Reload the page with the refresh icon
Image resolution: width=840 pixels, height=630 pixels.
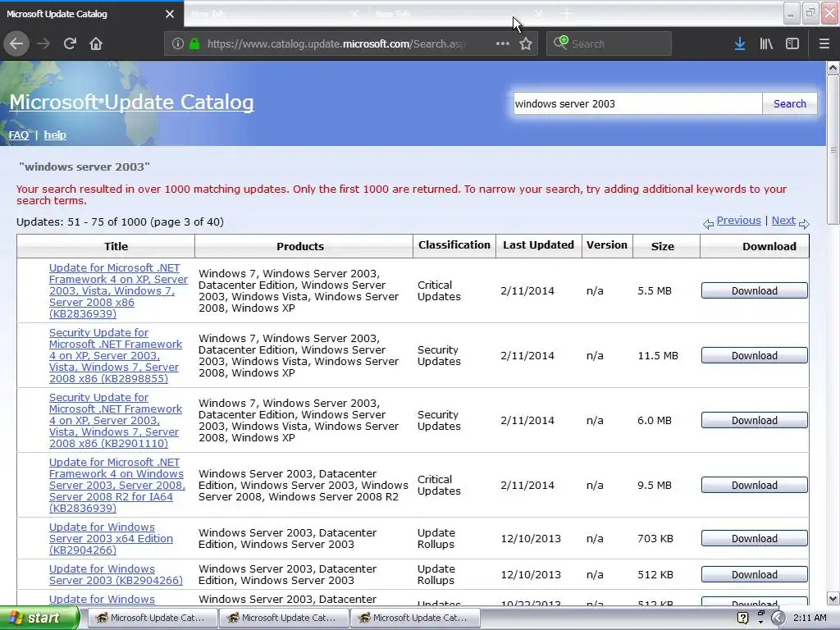pos(70,43)
